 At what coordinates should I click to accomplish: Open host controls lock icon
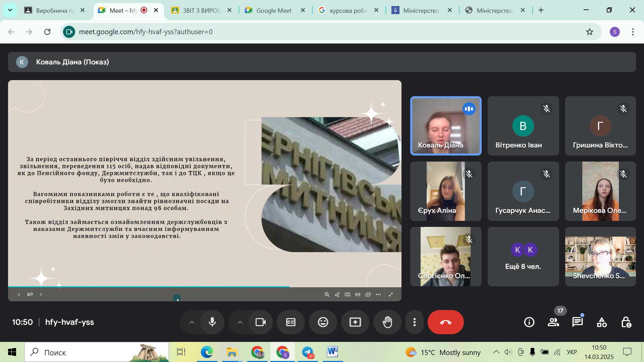(626, 322)
